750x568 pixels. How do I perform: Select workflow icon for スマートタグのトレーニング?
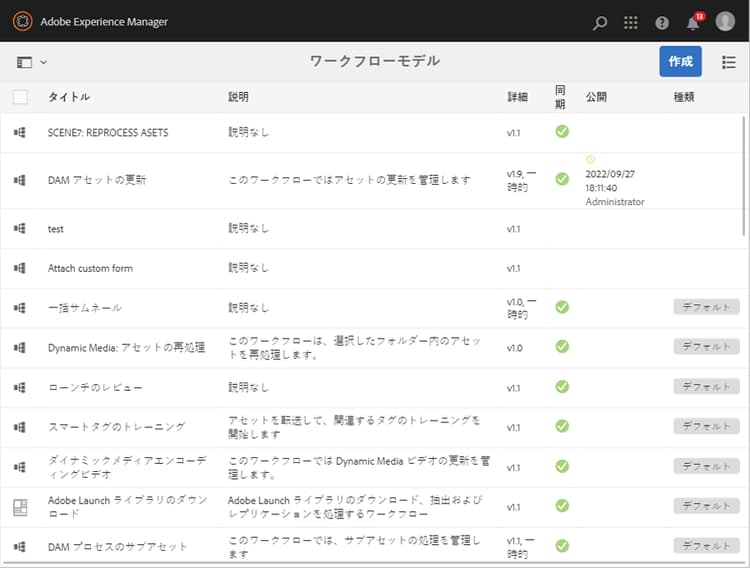tap(20, 427)
